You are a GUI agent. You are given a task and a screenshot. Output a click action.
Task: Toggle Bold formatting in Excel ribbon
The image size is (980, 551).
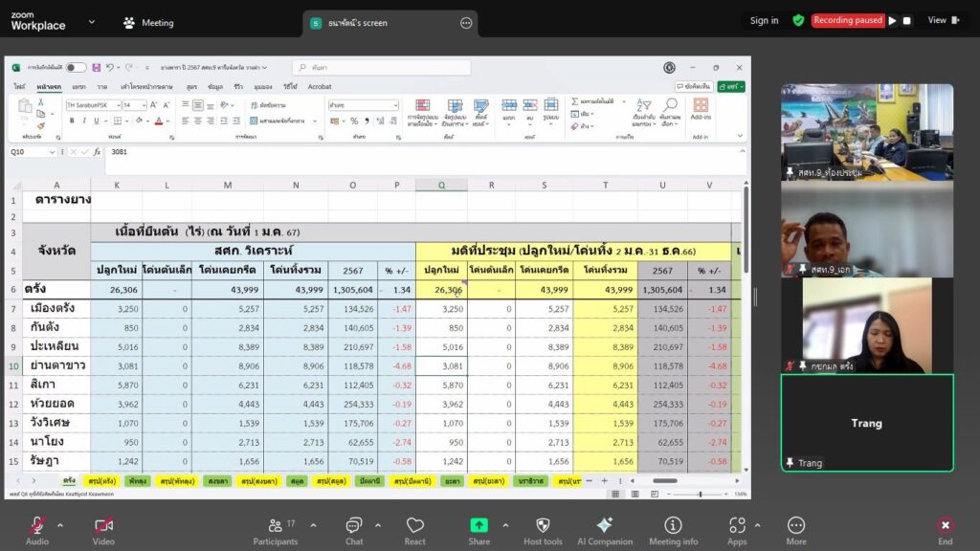71,121
